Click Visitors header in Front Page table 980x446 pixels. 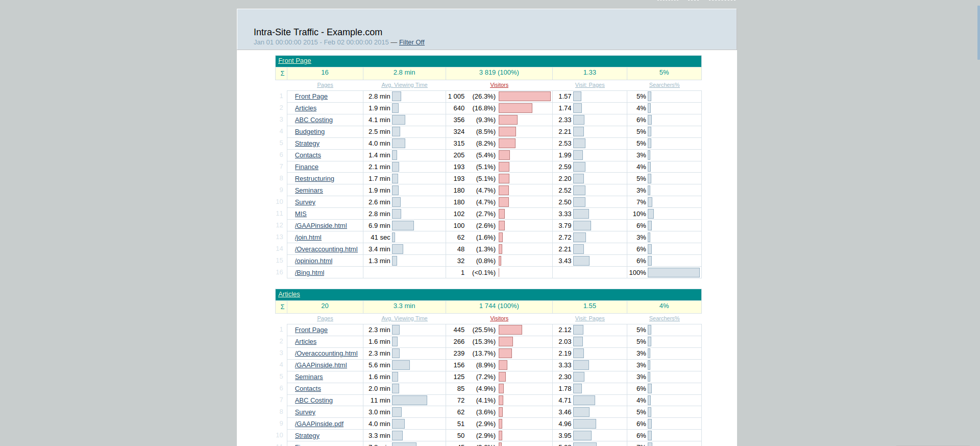pos(499,85)
